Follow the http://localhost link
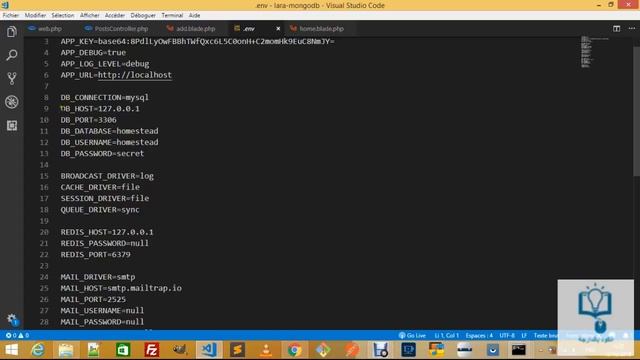Screen dimensions: 640x360 click(x=135, y=75)
